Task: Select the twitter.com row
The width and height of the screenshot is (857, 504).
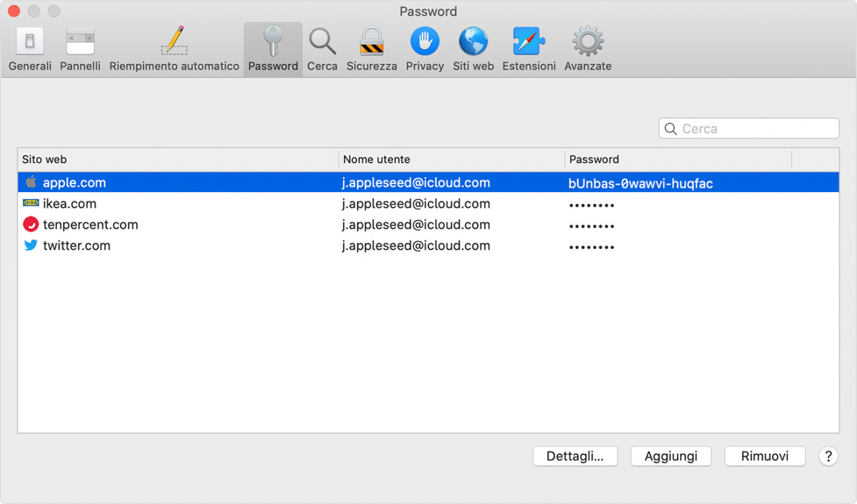Action: point(428,245)
